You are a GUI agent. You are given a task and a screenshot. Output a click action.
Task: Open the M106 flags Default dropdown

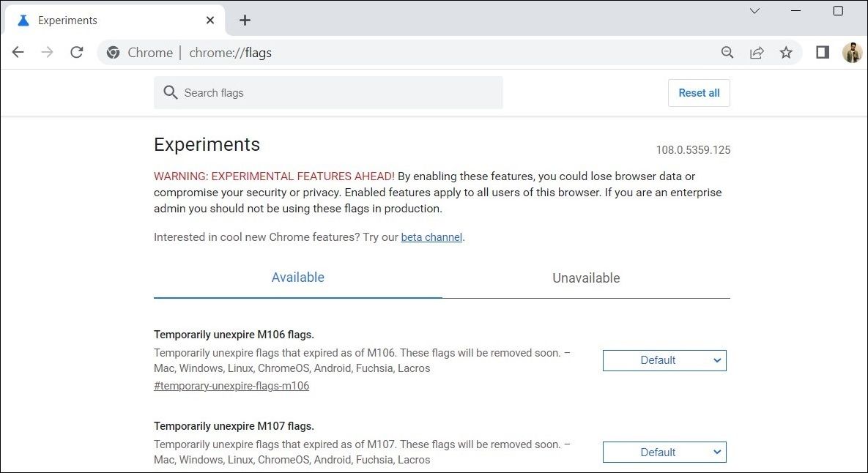tap(664, 360)
